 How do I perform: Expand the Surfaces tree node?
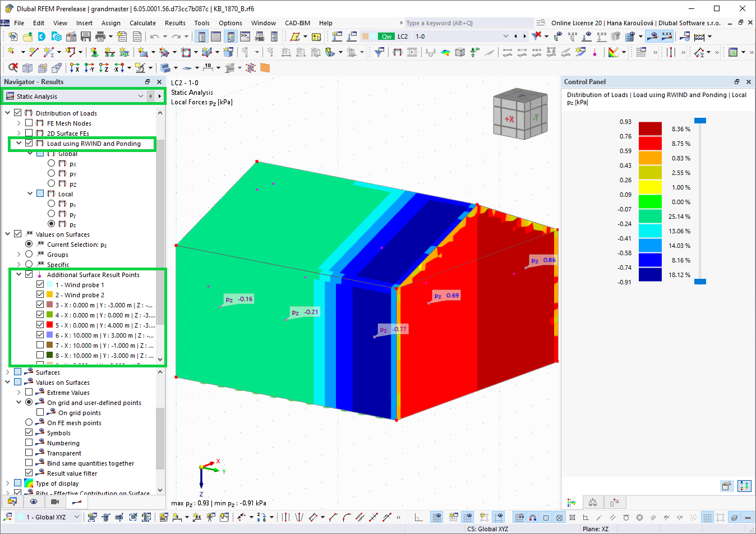click(x=7, y=372)
